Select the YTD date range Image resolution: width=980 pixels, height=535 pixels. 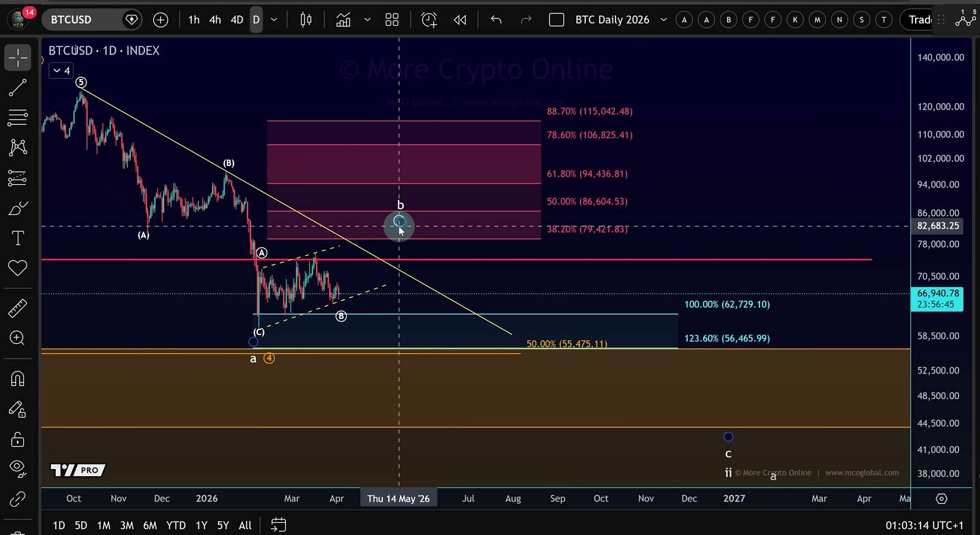click(x=176, y=525)
